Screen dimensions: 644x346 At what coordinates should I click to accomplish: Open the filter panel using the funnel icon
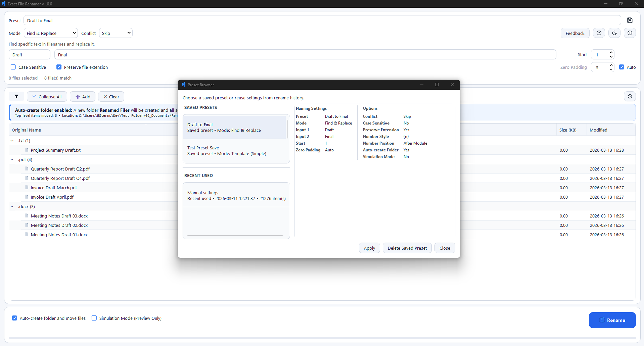coord(17,96)
